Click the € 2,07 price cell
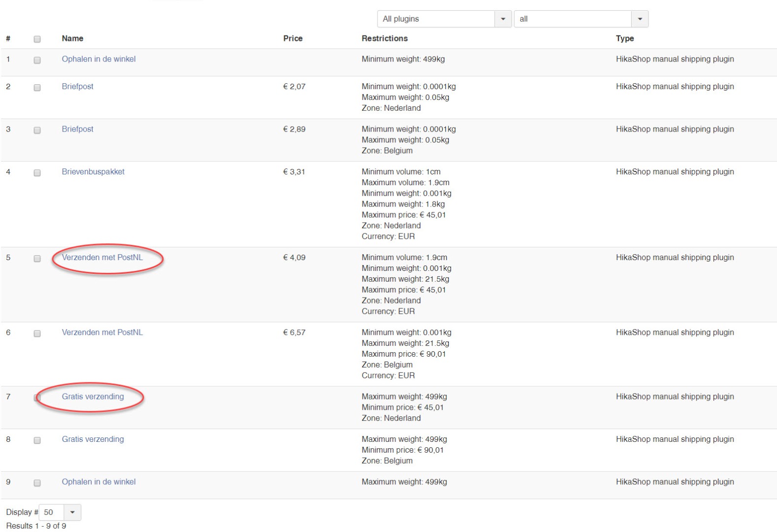The height and width of the screenshot is (532, 777). tap(294, 87)
